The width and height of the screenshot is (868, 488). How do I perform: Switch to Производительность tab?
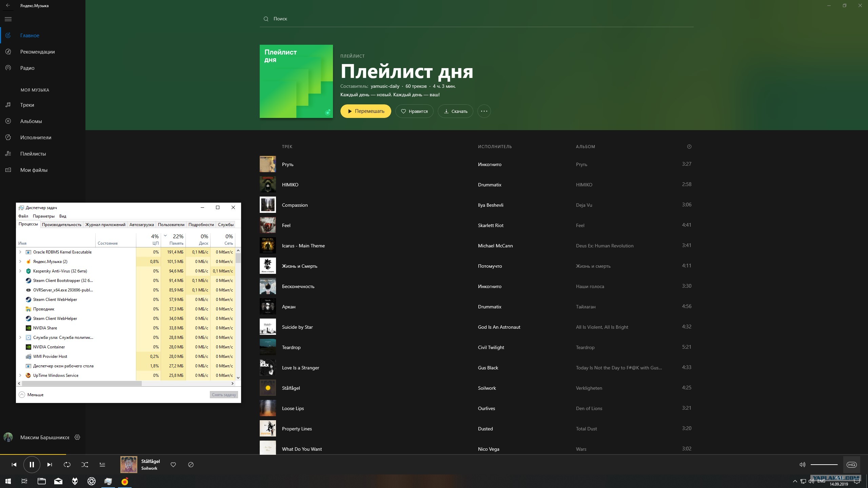62,225
